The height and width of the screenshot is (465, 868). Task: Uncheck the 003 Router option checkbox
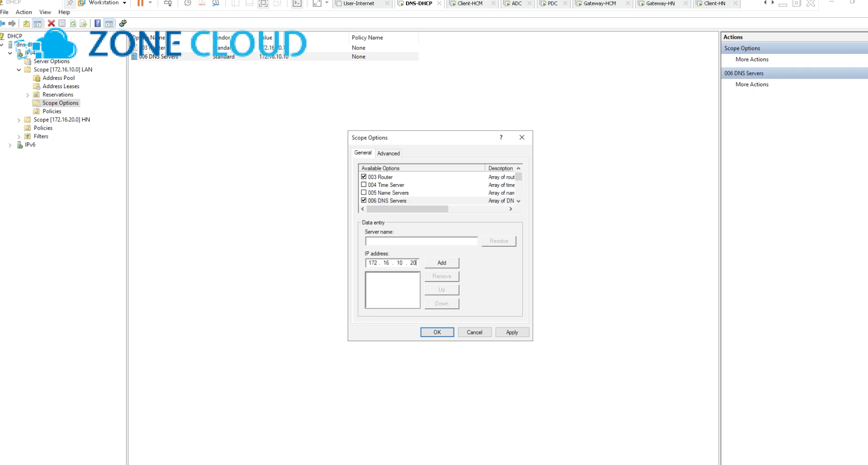pyautogui.click(x=364, y=177)
